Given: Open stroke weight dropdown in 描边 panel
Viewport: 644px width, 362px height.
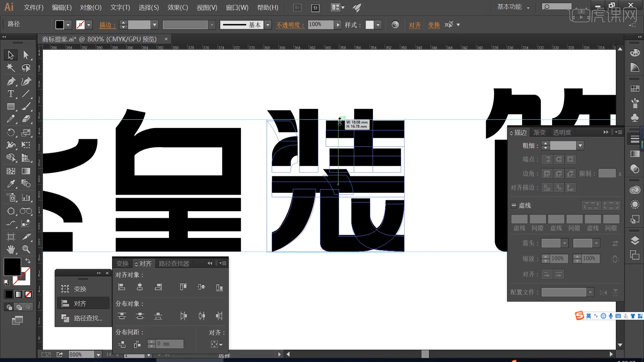Looking at the screenshot, I should tap(580, 145).
